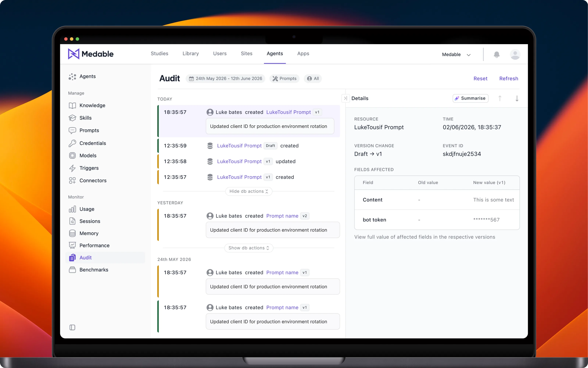This screenshot has width=588, height=368.
Task: Open the date range filter
Action: point(225,79)
